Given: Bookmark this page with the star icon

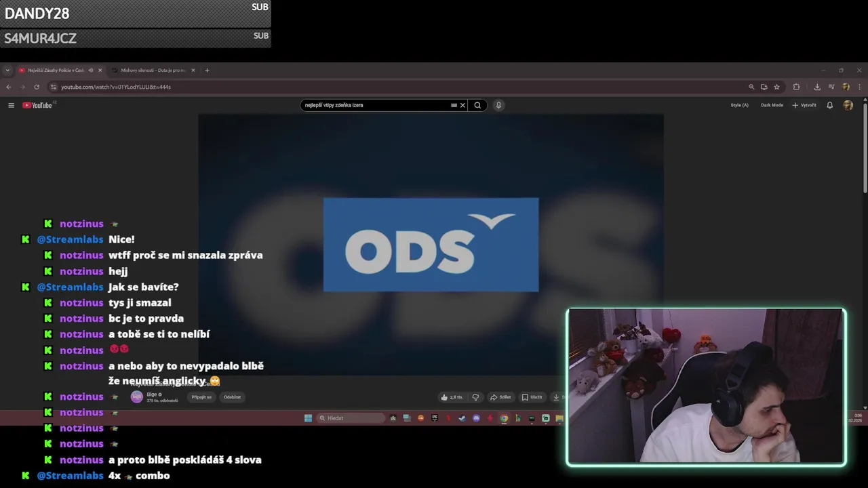Looking at the screenshot, I should pos(776,87).
